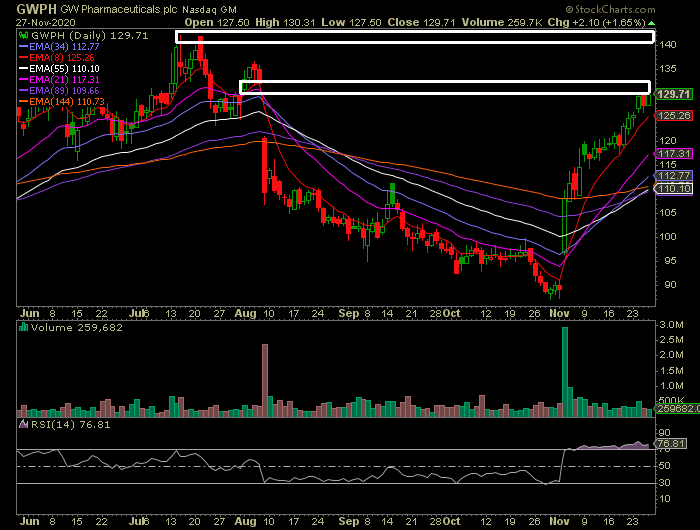Click the 105 price axis label

pyautogui.click(x=668, y=213)
